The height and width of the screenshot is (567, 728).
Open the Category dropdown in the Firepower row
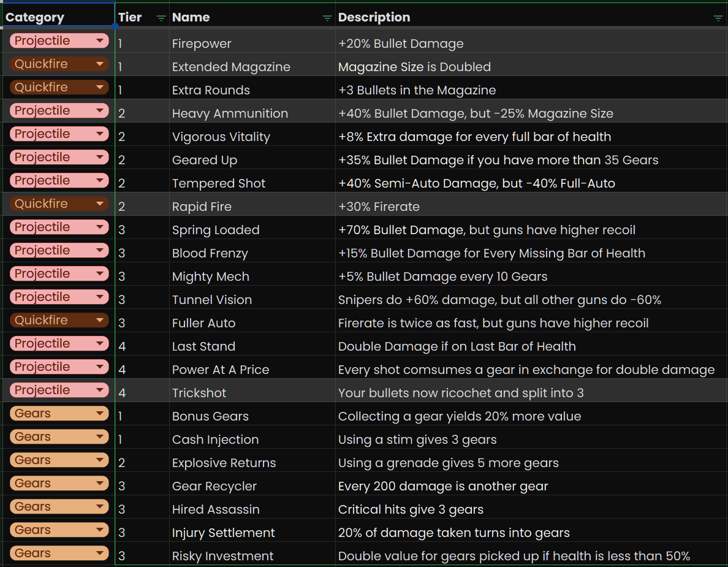(x=99, y=41)
